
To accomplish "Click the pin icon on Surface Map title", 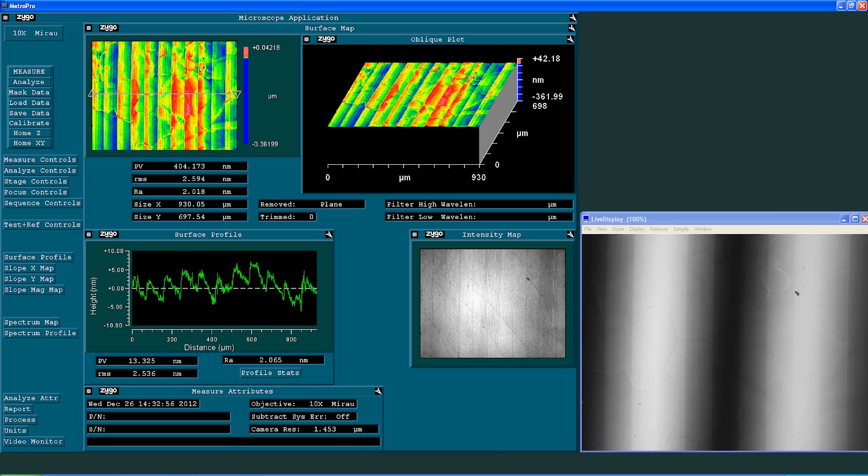I will point(571,28).
